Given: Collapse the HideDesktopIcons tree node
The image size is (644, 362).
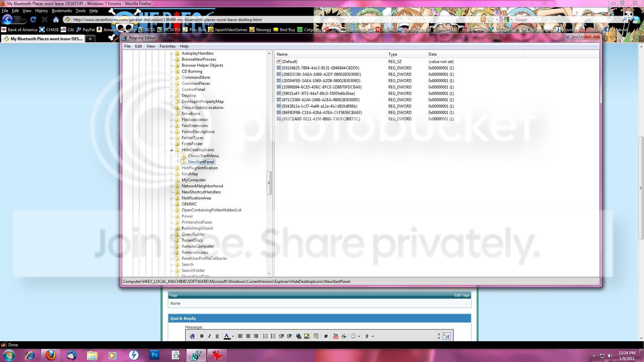Looking at the screenshot, I should tap(171, 150).
